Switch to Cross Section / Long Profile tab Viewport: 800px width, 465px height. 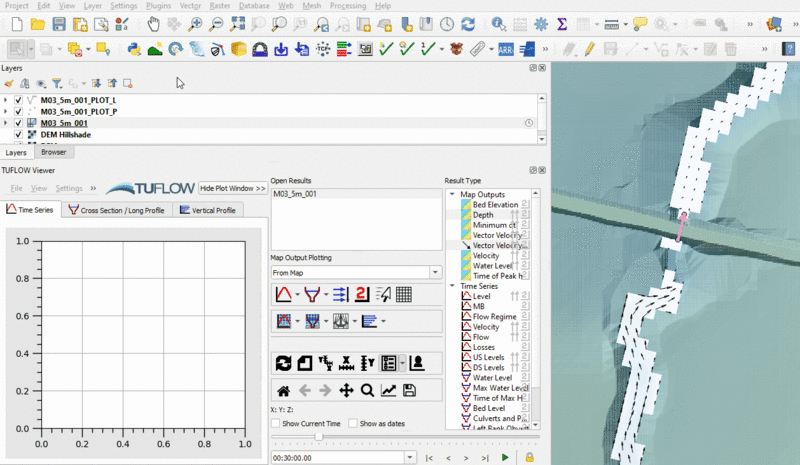117,210
